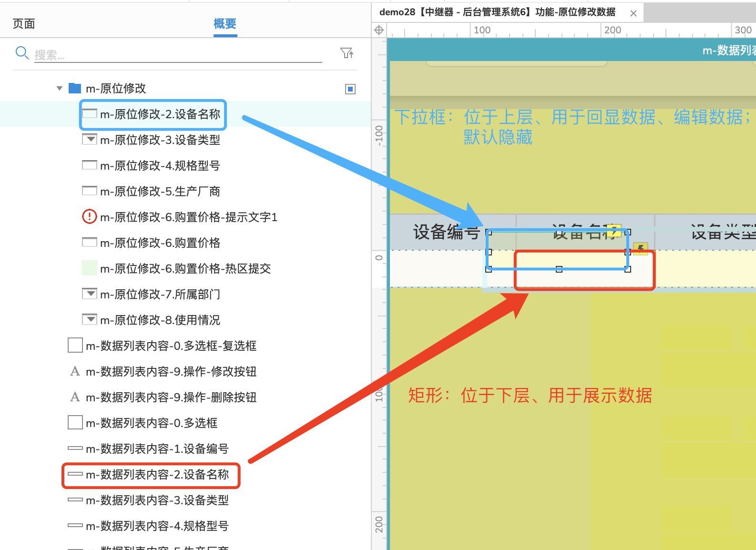Select m-数据列表内容-4.规格型号 row
Screen dimensions: 756x550
186,526
